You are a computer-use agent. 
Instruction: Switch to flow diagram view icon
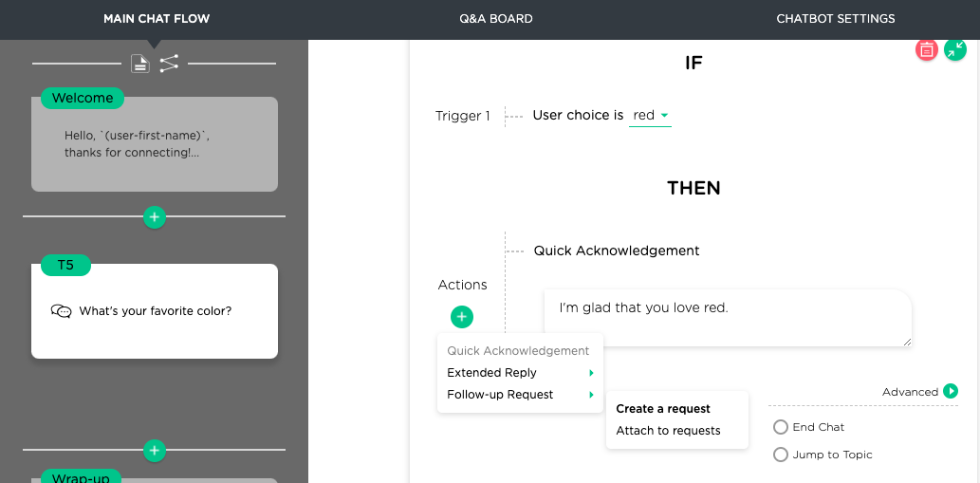[x=169, y=64]
